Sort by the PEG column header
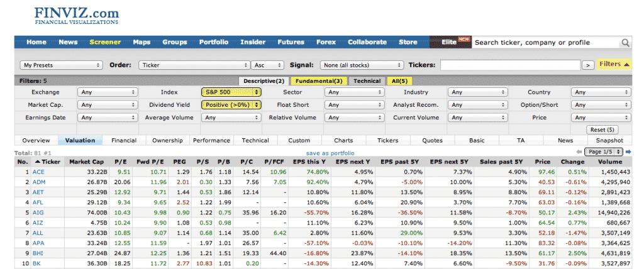This screenshot has width=644, height=269. (180, 162)
